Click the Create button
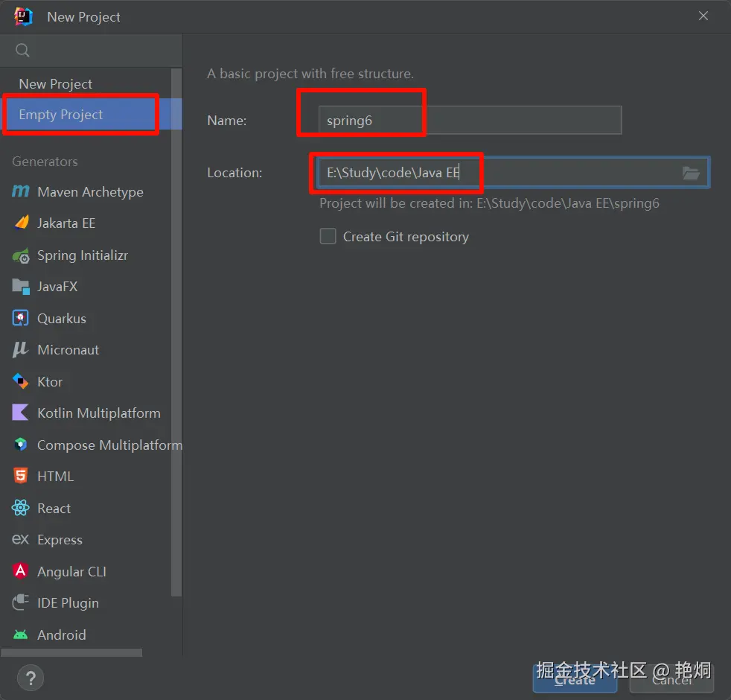Viewport: 731px width, 700px height. click(574, 679)
